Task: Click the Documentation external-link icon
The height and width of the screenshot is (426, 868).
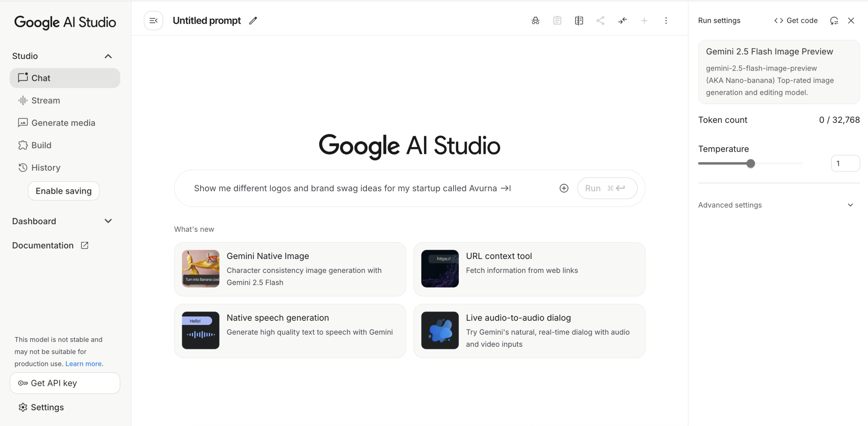Action: coord(85,245)
